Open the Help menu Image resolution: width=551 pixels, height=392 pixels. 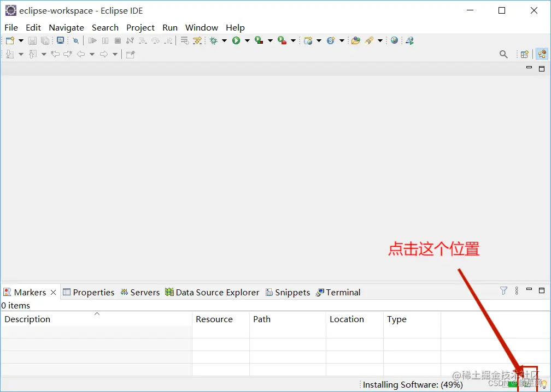(235, 28)
